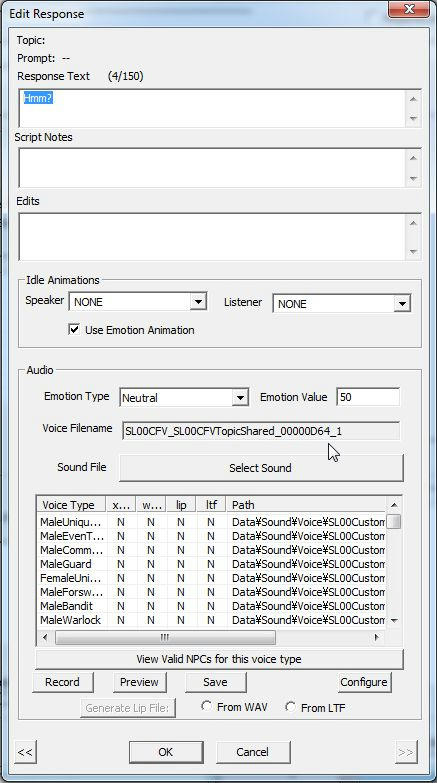Screen dimensions: 437x783
Task: Go to next response with >> button
Action: (406, 752)
